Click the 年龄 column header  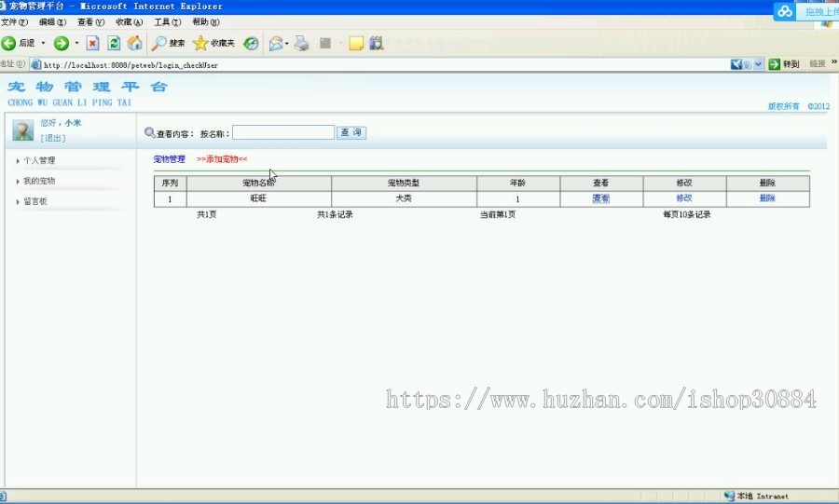(518, 183)
